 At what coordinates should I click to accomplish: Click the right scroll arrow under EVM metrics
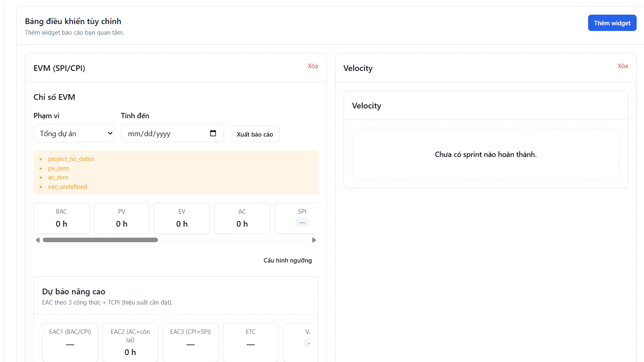pyautogui.click(x=314, y=240)
